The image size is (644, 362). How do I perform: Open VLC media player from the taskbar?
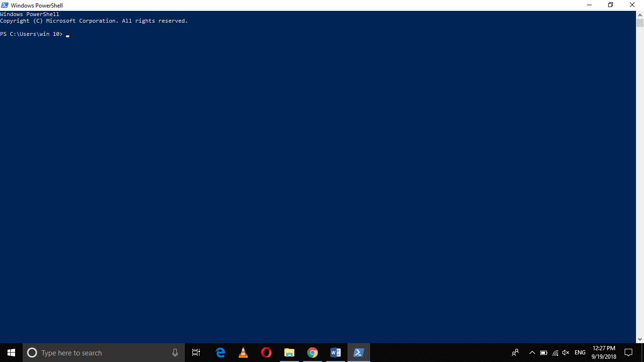pyautogui.click(x=243, y=352)
